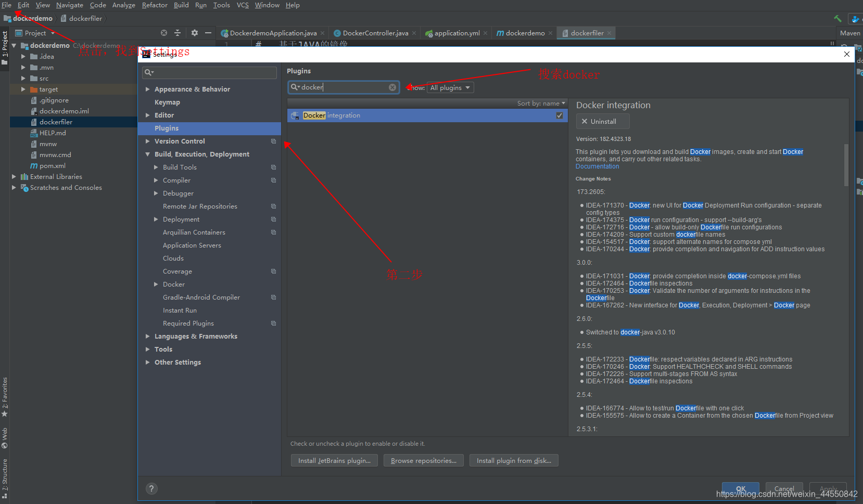863x504 pixels.
Task: Select Plugins in the Settings sidebar
Action: click(209, 128)
